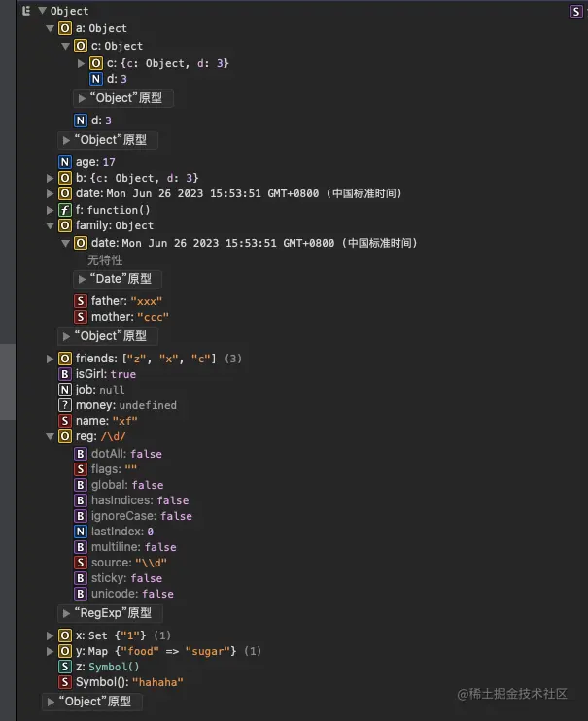The image size is (588, 721).
Task: Expand the 'y: Map' node
Action: tap(51, 652)
